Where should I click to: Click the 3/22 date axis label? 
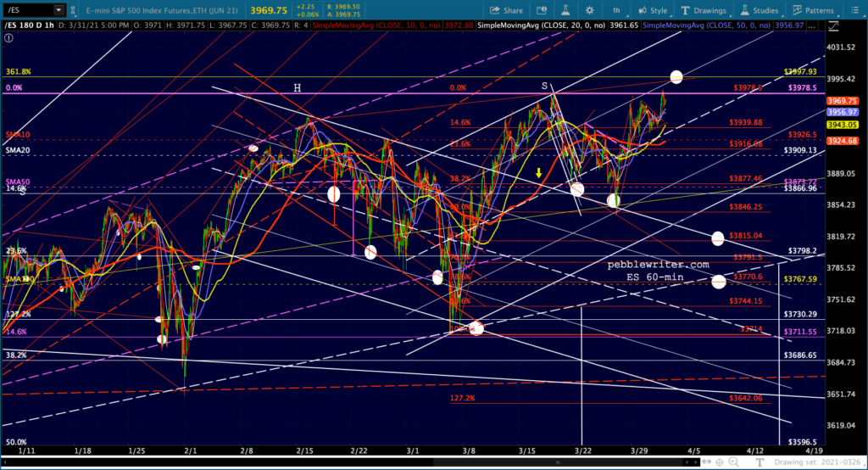583,450
